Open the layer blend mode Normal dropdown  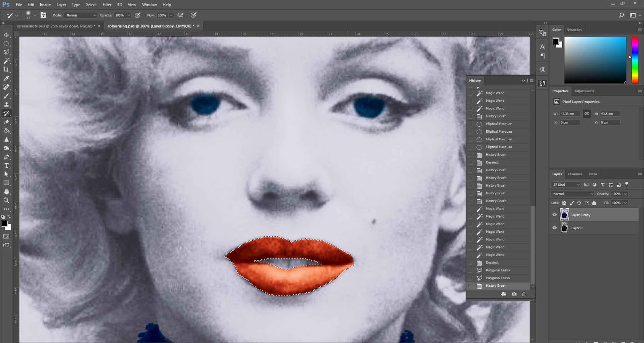click(x=573, y=194)
